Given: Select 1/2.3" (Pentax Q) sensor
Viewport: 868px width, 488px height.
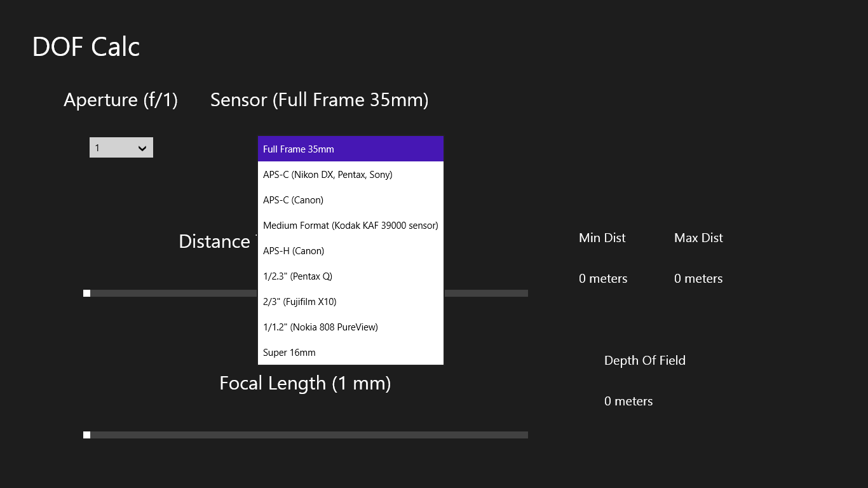Looking at the screenshot, I should (x=350, y=276).
